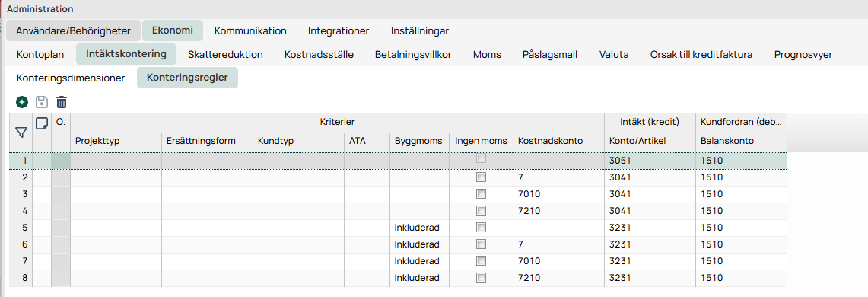The image size is (868, 297).
Task: Open the Moms sub-tab
Action: click(x=487, y=54)
